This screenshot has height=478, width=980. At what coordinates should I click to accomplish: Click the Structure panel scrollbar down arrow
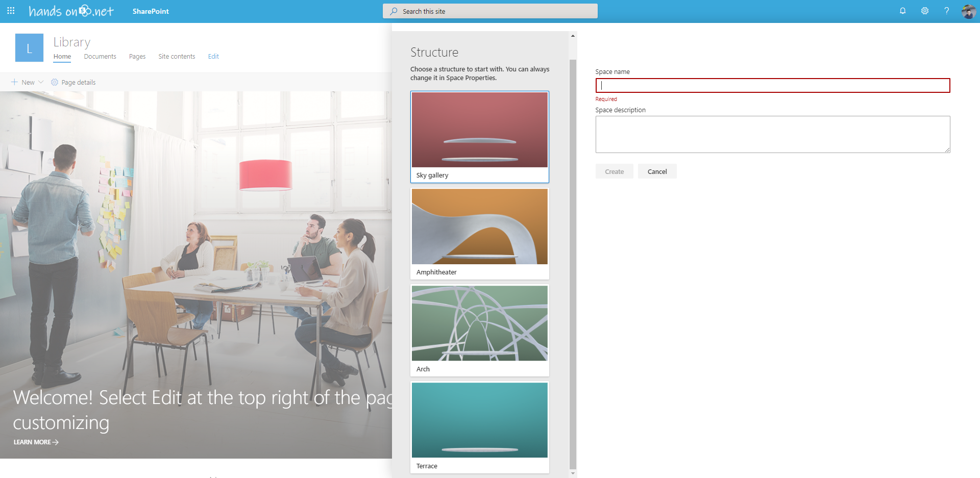(573, 474)
